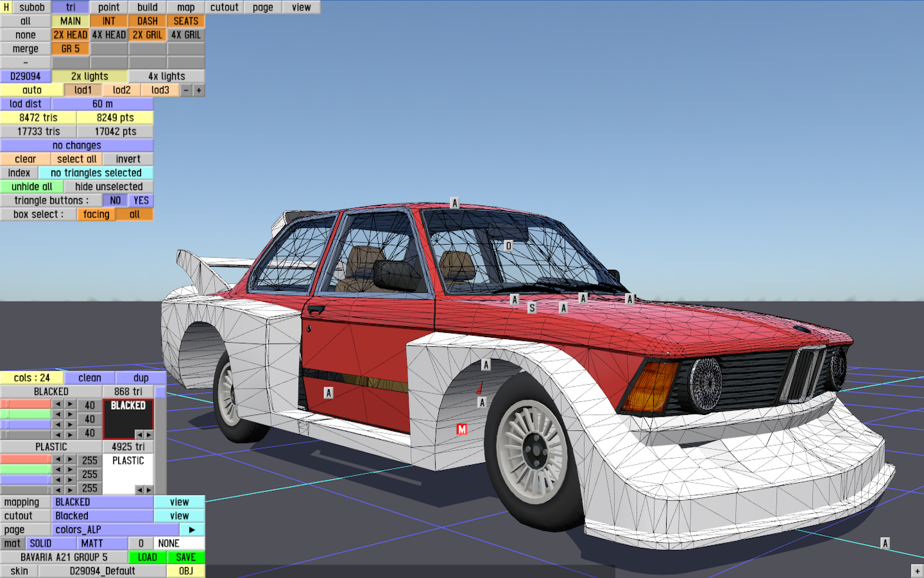
Task: Open the cutout Blacked selector
Action: [x=103, y=516]
